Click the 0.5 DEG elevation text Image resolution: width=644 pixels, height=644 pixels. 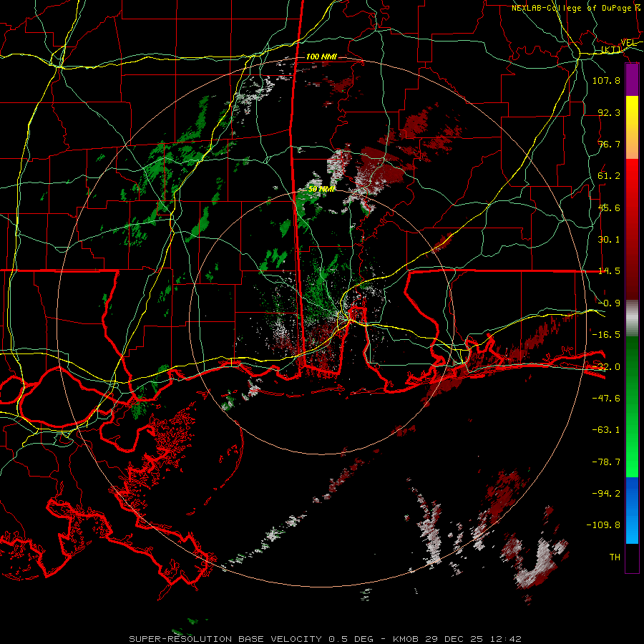coord(351,639)
